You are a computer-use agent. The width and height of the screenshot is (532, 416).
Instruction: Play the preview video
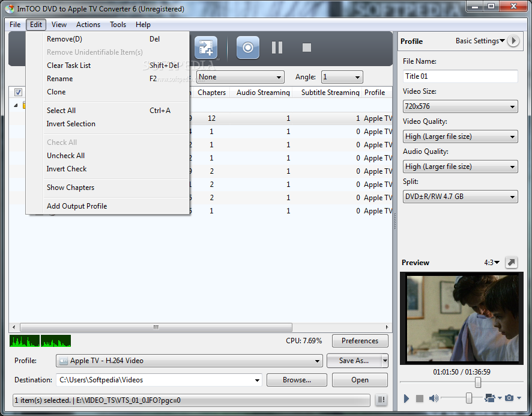click(407, 398)
